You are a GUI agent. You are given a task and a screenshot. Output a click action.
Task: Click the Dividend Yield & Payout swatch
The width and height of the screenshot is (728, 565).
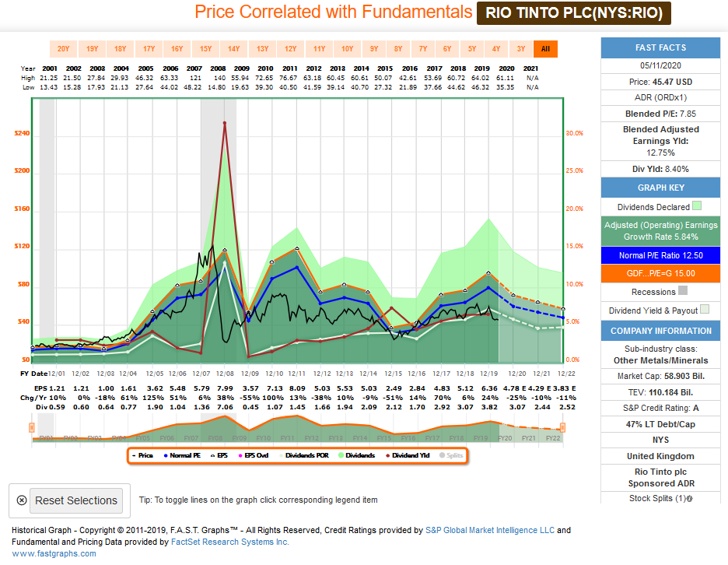click(705, 310)
